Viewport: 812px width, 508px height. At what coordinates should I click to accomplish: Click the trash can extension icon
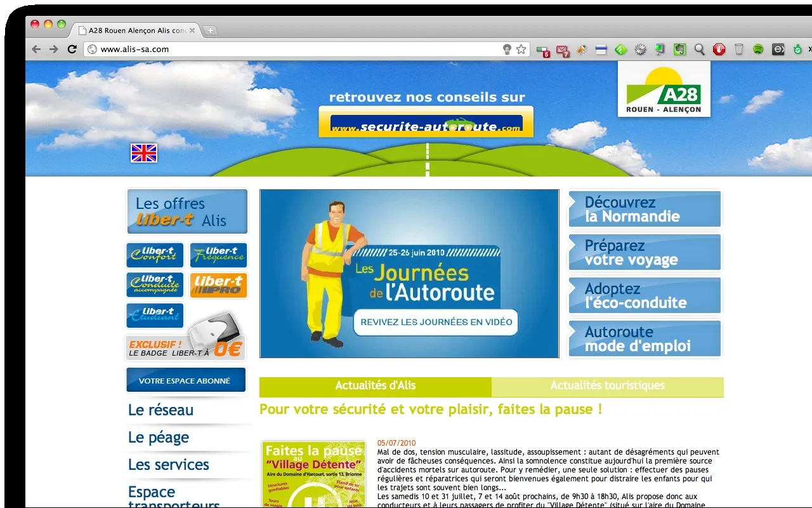[738, 49]
